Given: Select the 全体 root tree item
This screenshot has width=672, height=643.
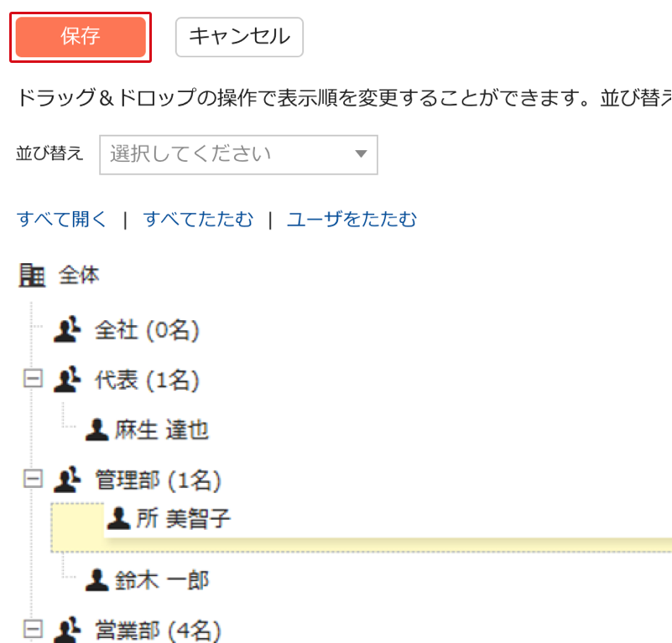Looking at the screenshot, I should (79, 275).
